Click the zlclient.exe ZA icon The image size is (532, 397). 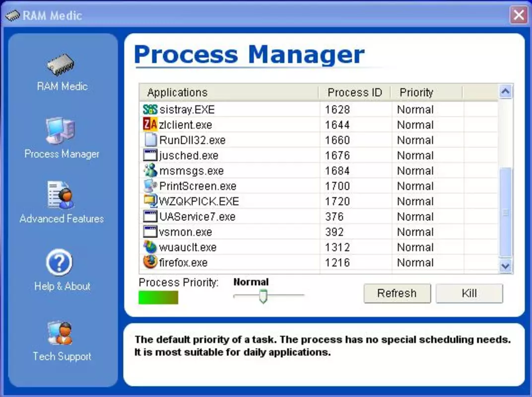point(150,125)
